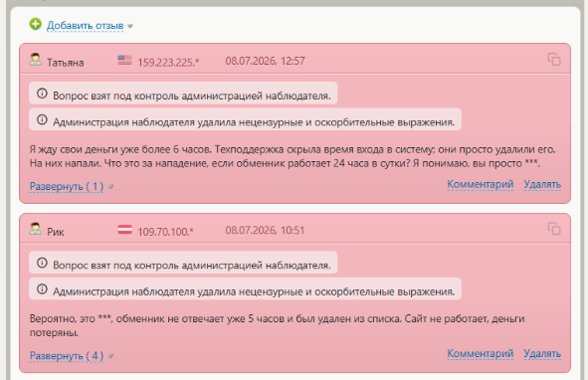Copy Татьяна's review using the copy icon
The width and height of the screenshot is (588, 380).
[x=554, y=60]
